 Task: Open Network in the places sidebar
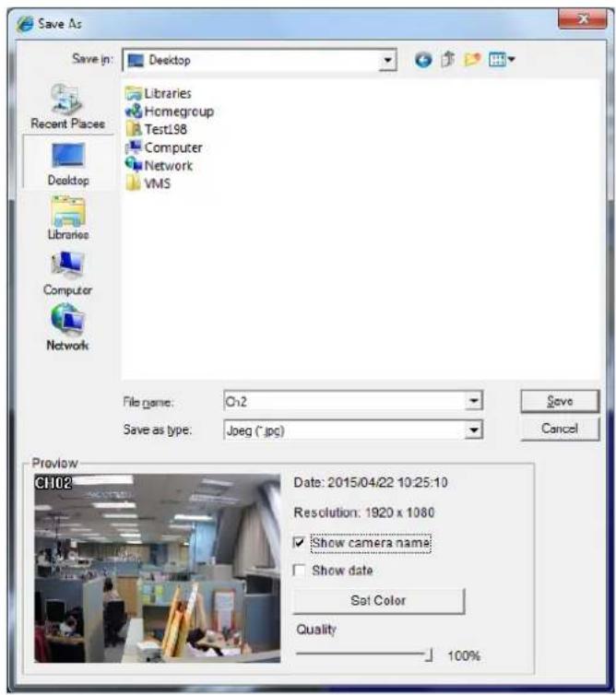pyautogui.click(x=67, y=327)
